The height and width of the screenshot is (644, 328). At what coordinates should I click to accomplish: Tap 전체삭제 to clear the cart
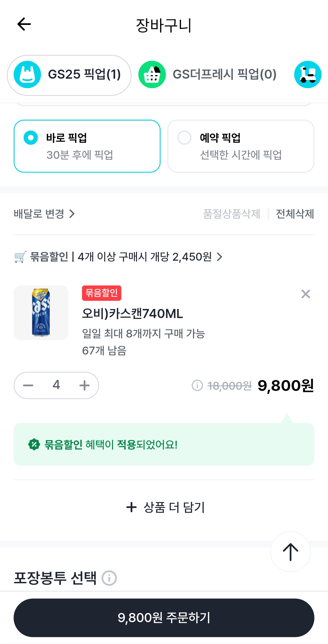click(x=295, y=214)
